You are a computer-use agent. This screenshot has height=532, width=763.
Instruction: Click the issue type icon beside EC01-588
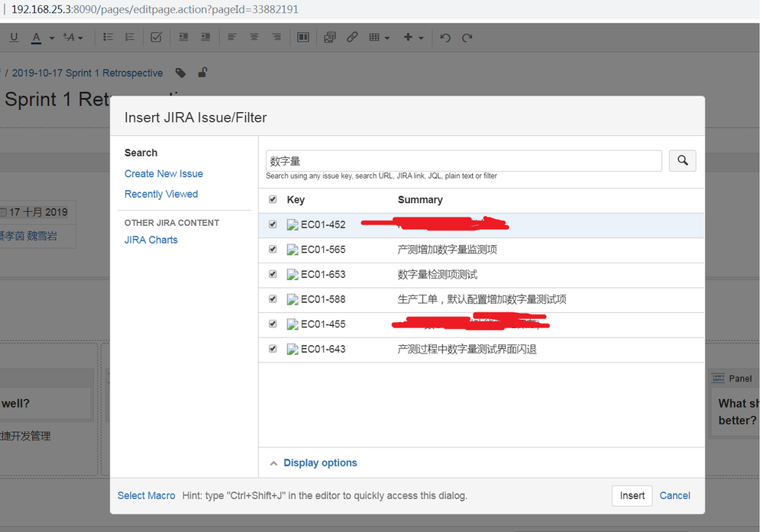tap(293, 299)
